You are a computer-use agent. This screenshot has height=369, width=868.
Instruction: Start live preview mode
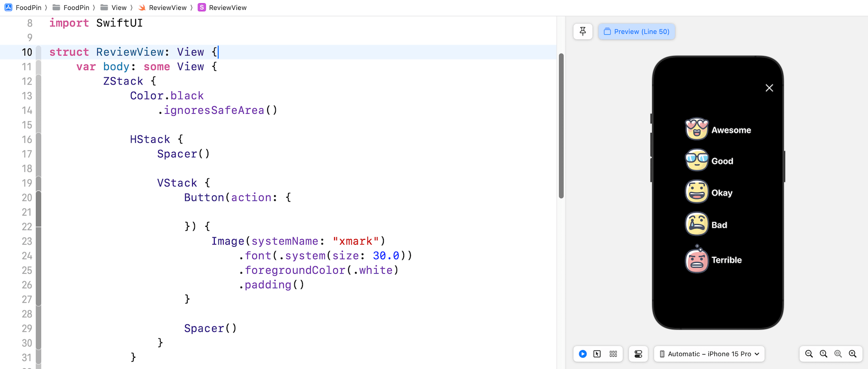(x=583, y=354)
